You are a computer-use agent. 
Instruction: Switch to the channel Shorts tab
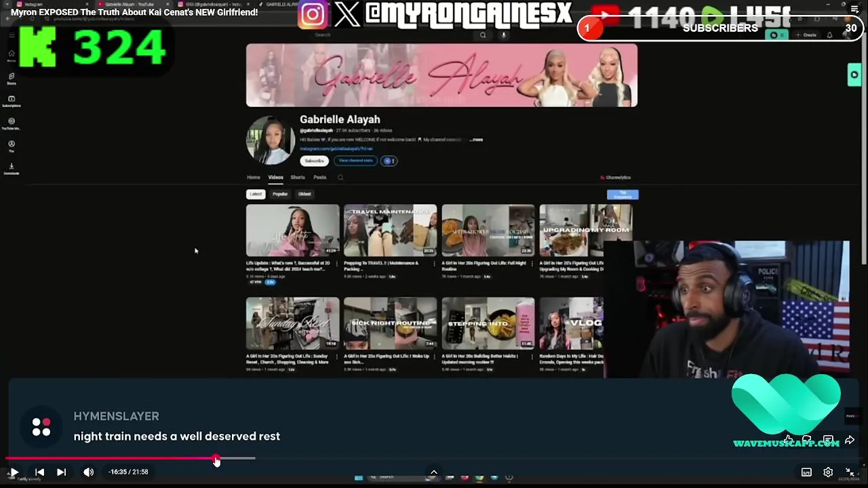[298, 178]
